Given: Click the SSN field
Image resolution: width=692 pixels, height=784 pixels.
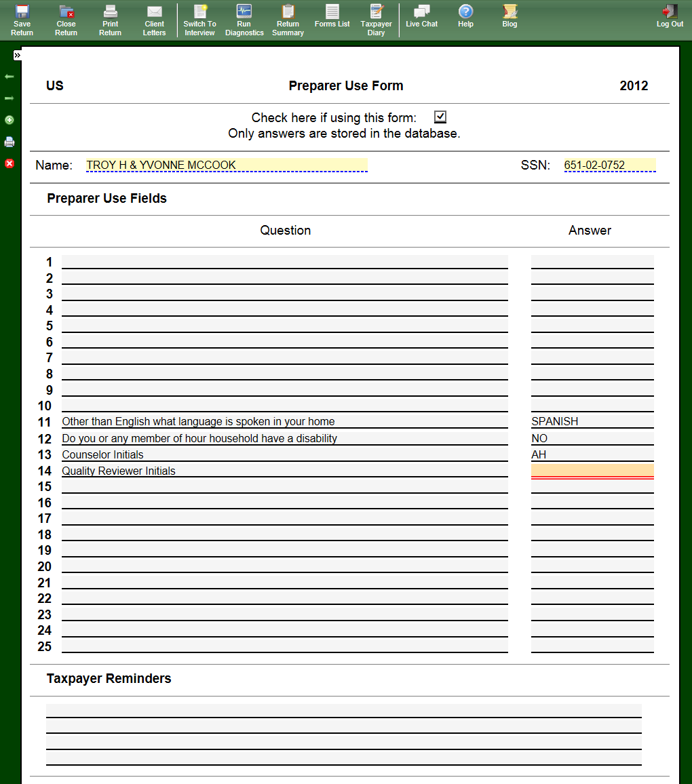Looking at the screenshot, I should [609, 165].
